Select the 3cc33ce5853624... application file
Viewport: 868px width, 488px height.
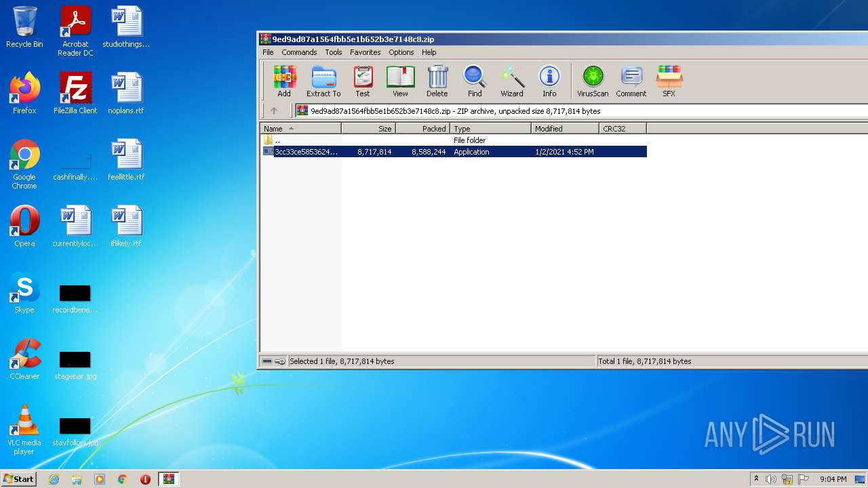point(454,152)
